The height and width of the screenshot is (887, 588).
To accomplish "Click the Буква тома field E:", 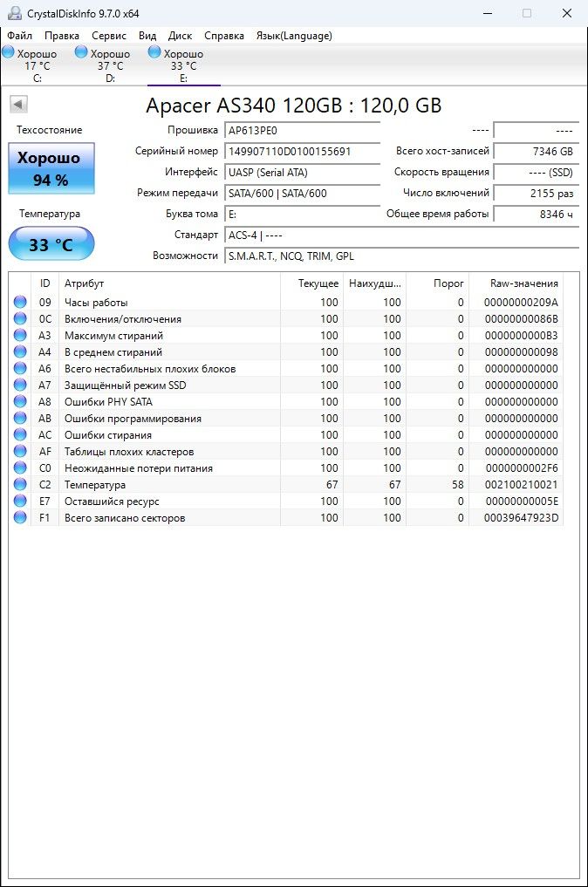I will click(x=302, y=214).
